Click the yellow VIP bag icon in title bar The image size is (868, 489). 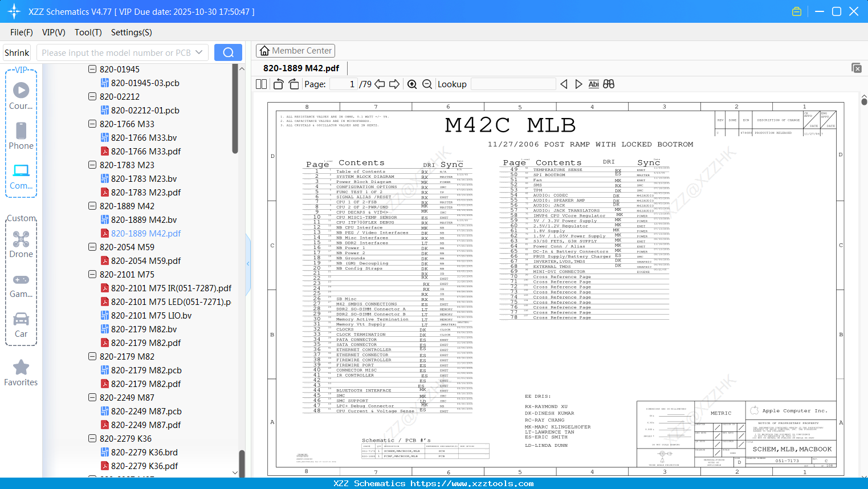797,11
